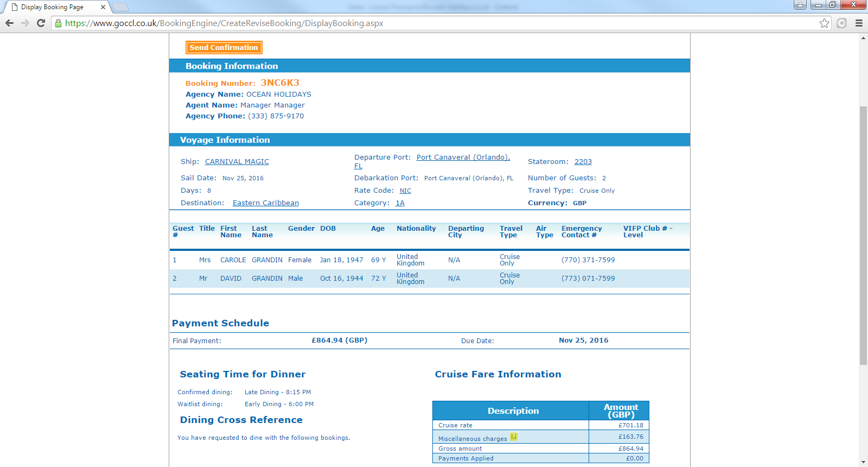Open the Chrome menu
Image resolution: width=868 pixels, height=467 pixels.
coord(859,23)
